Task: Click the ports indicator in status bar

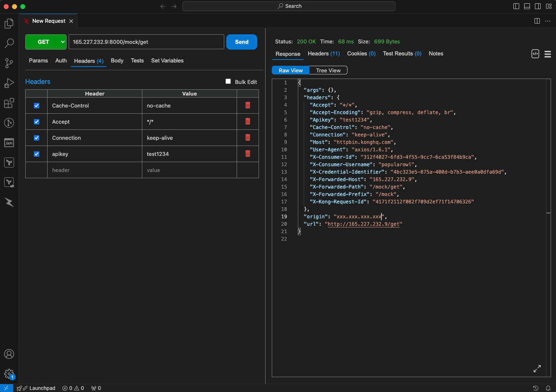Action: pyautogui.click(x=96, y=388)
